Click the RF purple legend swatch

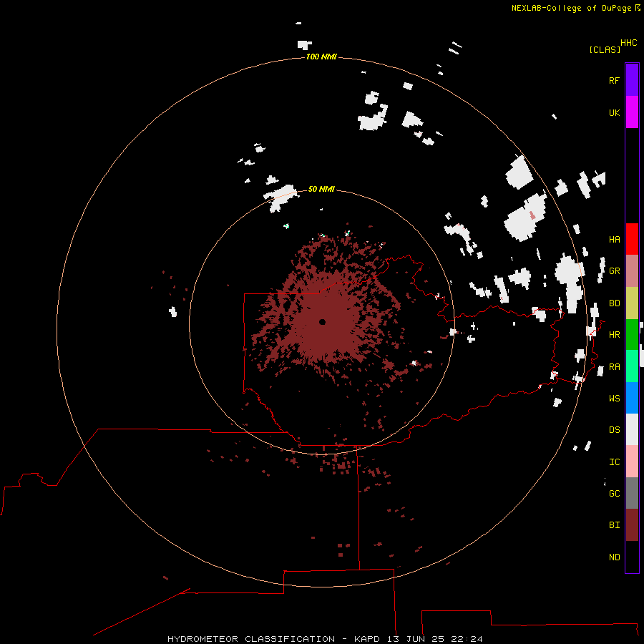point(632,80)
